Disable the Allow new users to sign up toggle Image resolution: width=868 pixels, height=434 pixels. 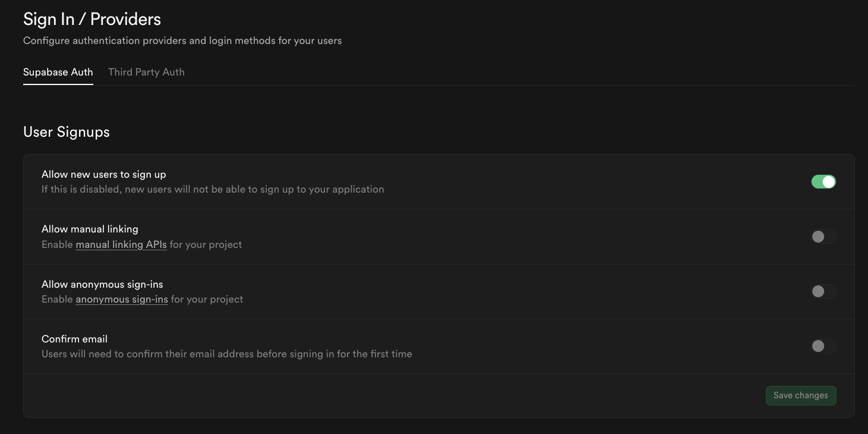[823, 181]
